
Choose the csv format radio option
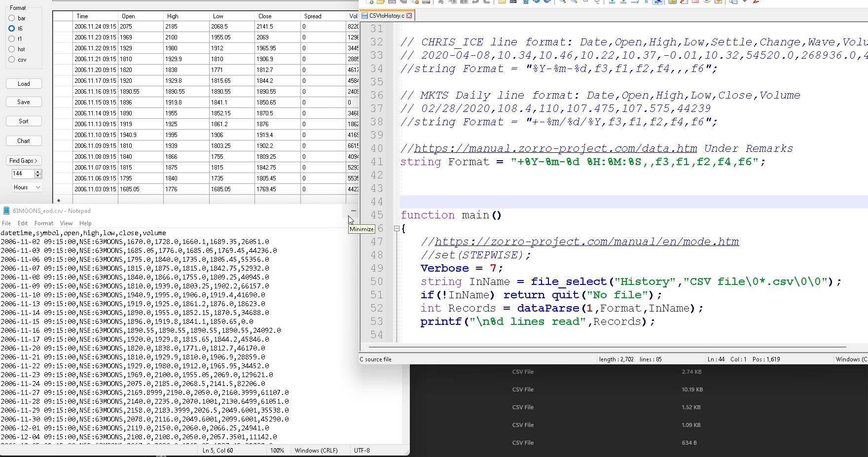[x=12, y=60]
